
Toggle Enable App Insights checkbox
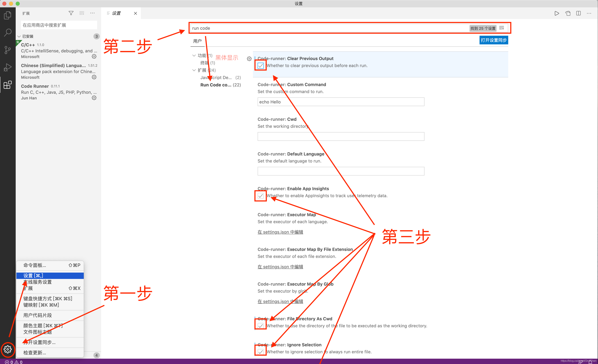(260, 196)
